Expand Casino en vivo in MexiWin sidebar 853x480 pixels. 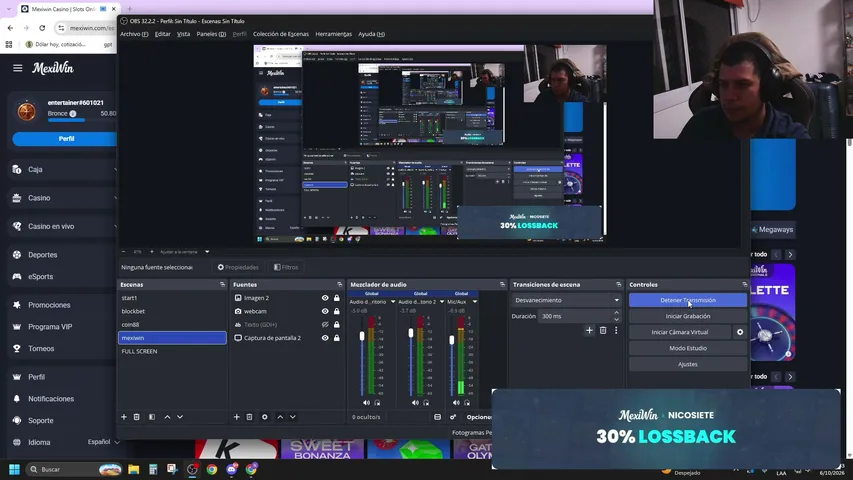(x=63, y=226)
